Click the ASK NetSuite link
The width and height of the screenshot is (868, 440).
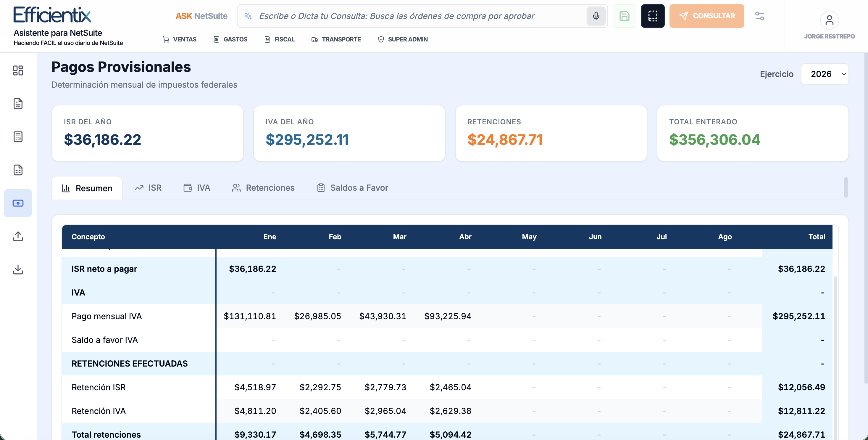(201, 16)
